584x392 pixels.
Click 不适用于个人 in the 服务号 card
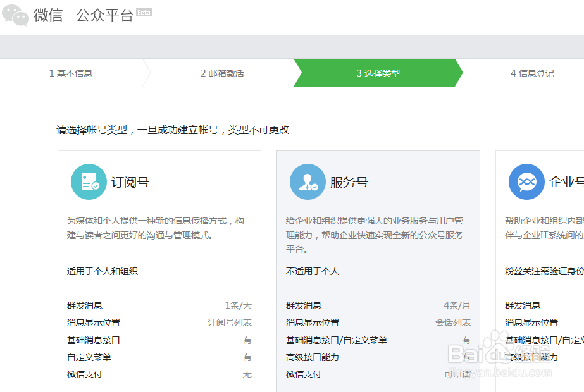[313, 271]
